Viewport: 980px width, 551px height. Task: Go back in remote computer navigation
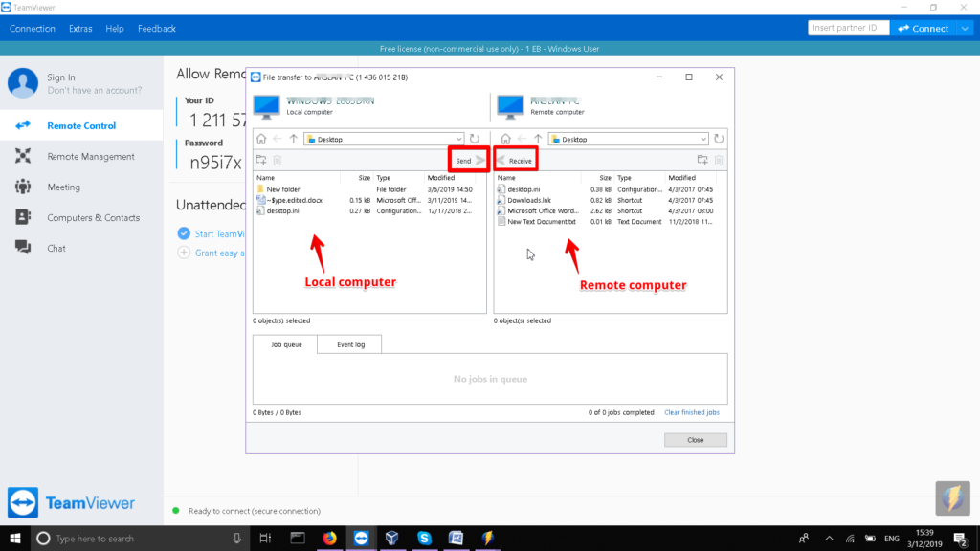click(522, 139)
